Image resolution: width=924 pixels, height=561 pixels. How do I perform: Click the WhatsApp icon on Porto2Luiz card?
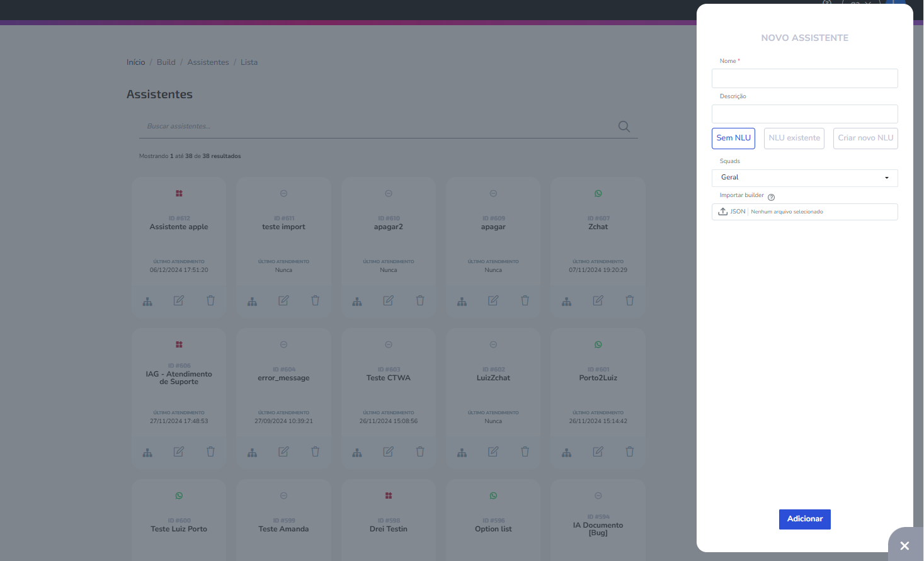pyautogui.click(x=598, y=344)
